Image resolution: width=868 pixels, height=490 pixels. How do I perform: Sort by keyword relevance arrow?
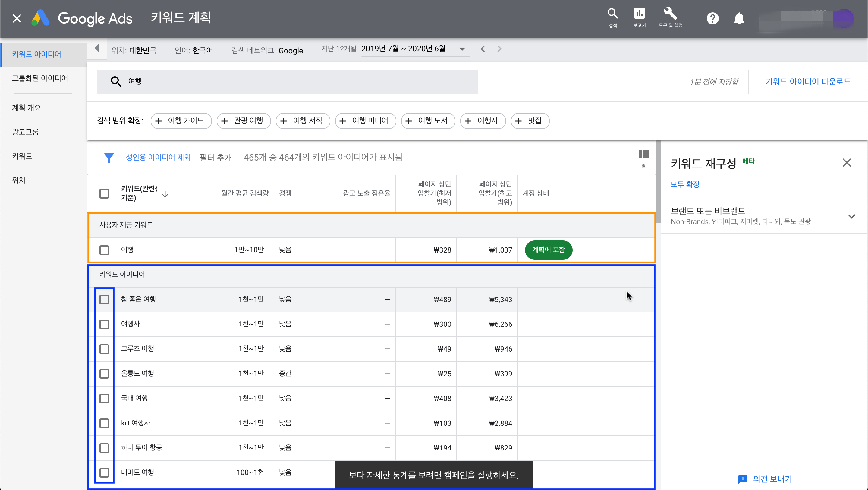pos(165,194)
